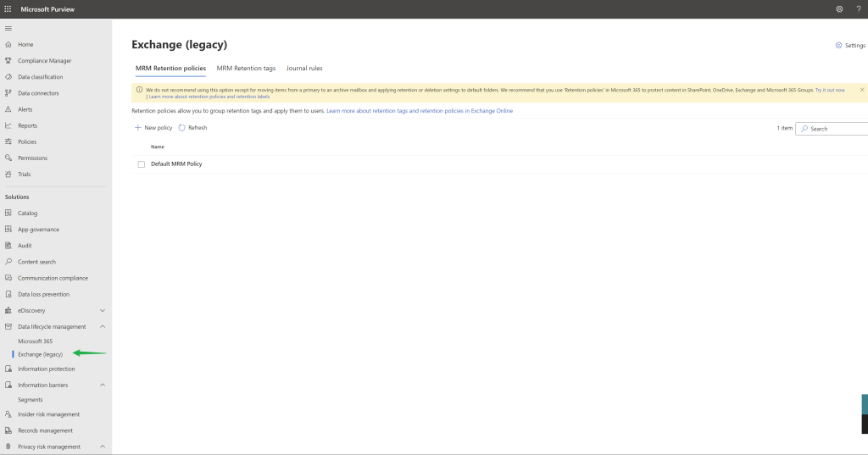Open Segments under Information barriers
The height and width of the screenshot is (455, 868).
click(30, 400)
